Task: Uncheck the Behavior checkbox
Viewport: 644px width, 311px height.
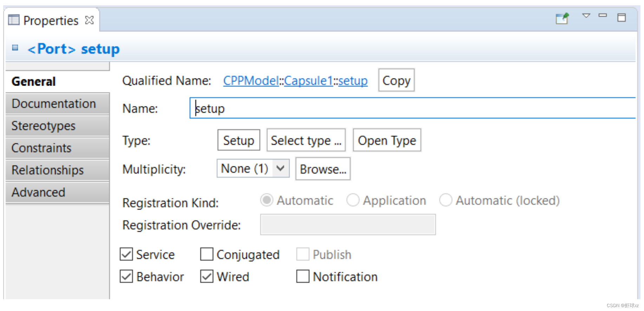Action: 126,277
